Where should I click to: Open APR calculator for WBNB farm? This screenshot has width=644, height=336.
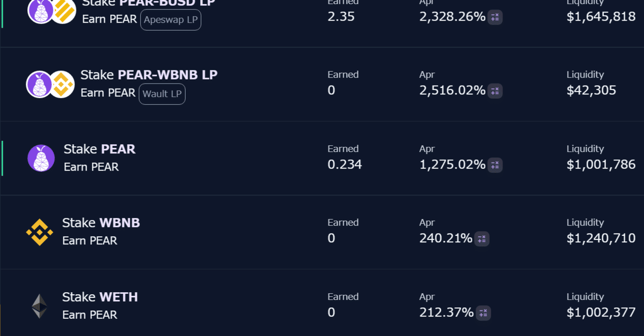(x=481, y=239)
